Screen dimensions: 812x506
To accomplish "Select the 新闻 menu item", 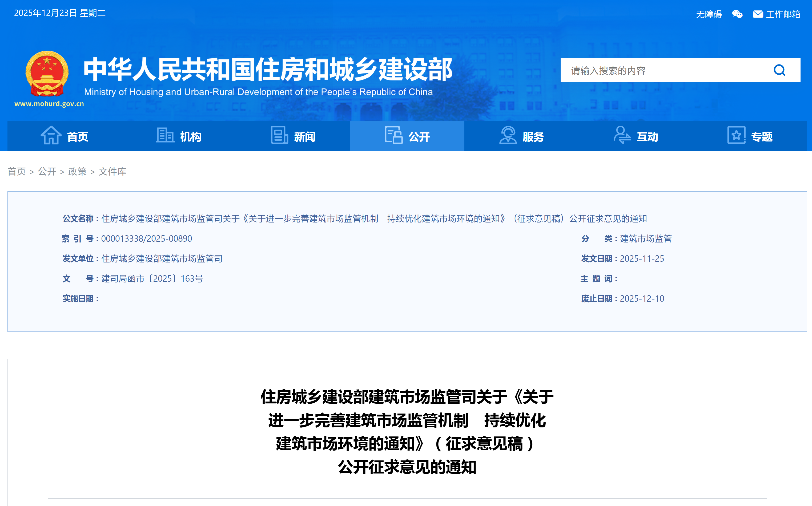I will click(x=305, y=136).
